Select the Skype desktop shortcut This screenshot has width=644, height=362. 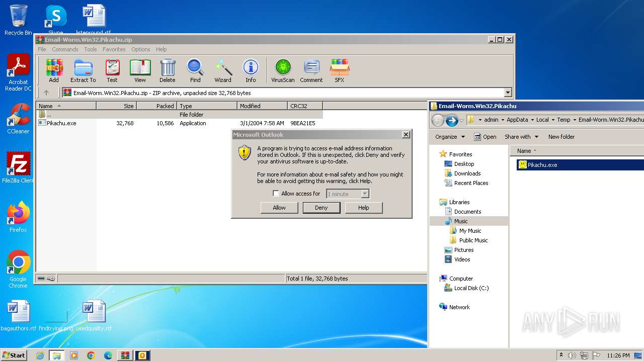(x=55, y=20)
